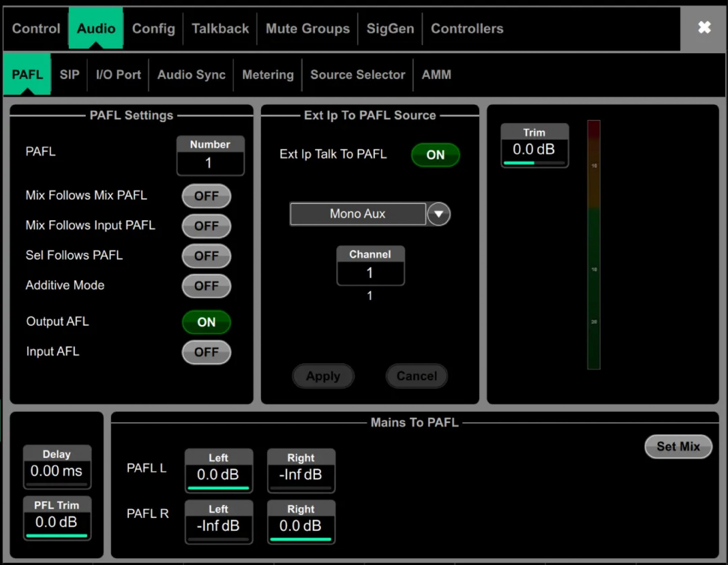This screenshot has width=728, height=565.
Task: Click the Cancel button
Action: [x=416, y=376]
